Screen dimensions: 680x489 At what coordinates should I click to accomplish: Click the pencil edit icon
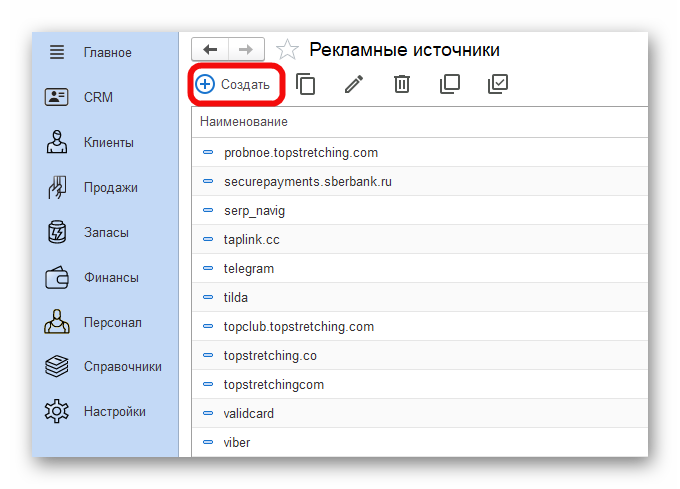pyautogui.click(x=354, y=84)
